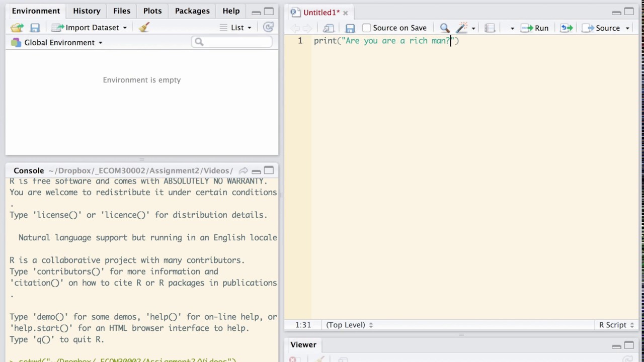644x362 pixels.
Task: Close the Untitled1 tab
Action: [345, 13]
